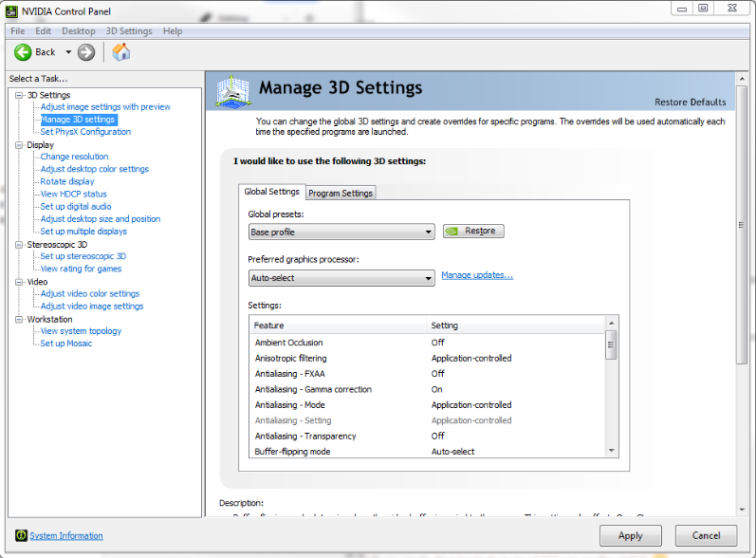
Task: Select the Ambient Occlusion setting row
Action: [427, 343]
